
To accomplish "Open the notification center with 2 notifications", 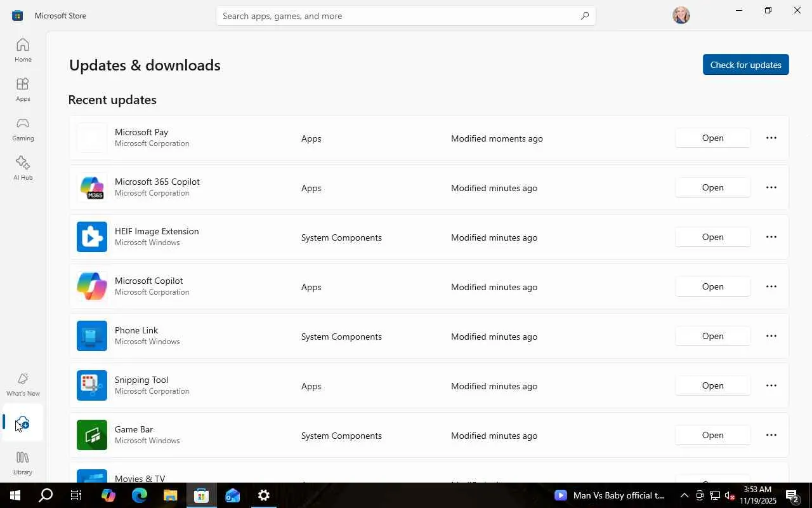I will tap(792, 495).
